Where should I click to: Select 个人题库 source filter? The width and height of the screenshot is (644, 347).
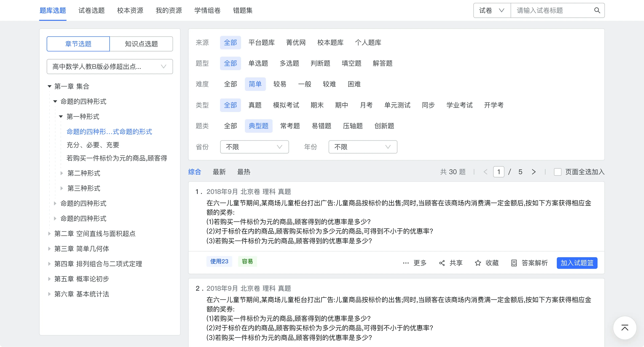click(x=368, y=42)
